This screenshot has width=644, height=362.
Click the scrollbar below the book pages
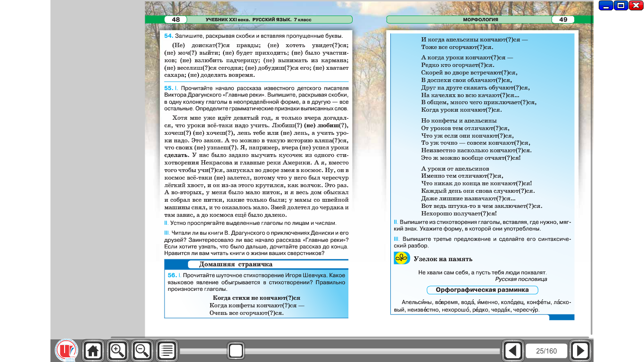pos(349,337)
